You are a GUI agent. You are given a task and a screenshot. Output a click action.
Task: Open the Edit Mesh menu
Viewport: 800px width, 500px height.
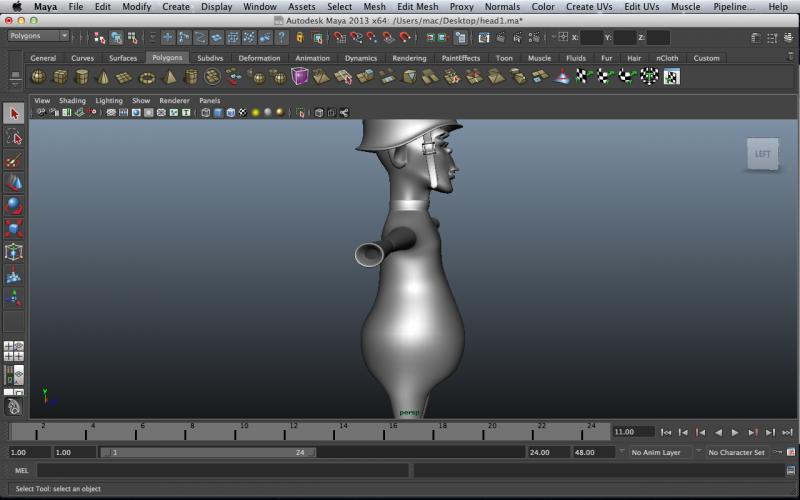[x=417, y=6]
